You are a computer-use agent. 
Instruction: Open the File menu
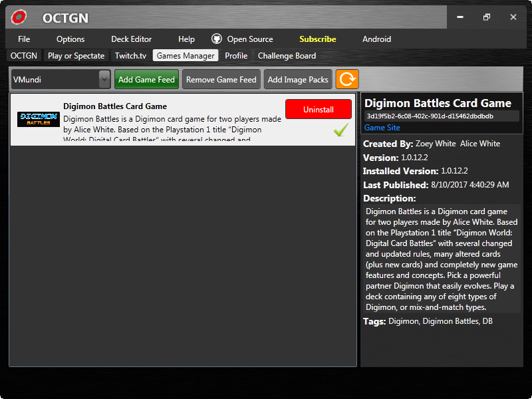24,39
